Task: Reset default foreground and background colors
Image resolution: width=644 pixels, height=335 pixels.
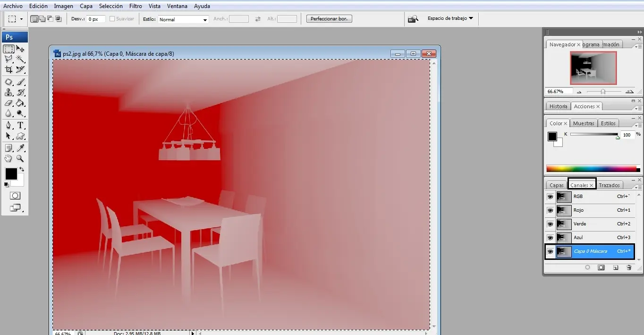Action: pos(7,185)
